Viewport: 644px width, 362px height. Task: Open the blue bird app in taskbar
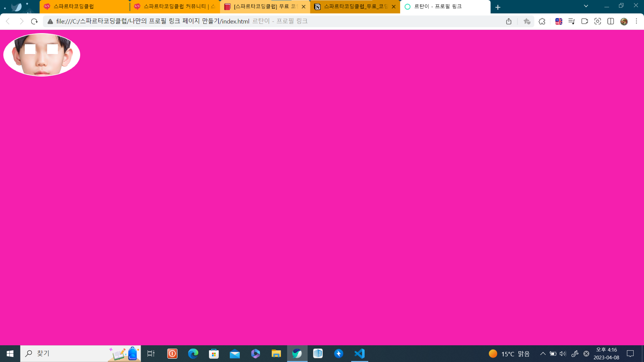coord(339,354)
